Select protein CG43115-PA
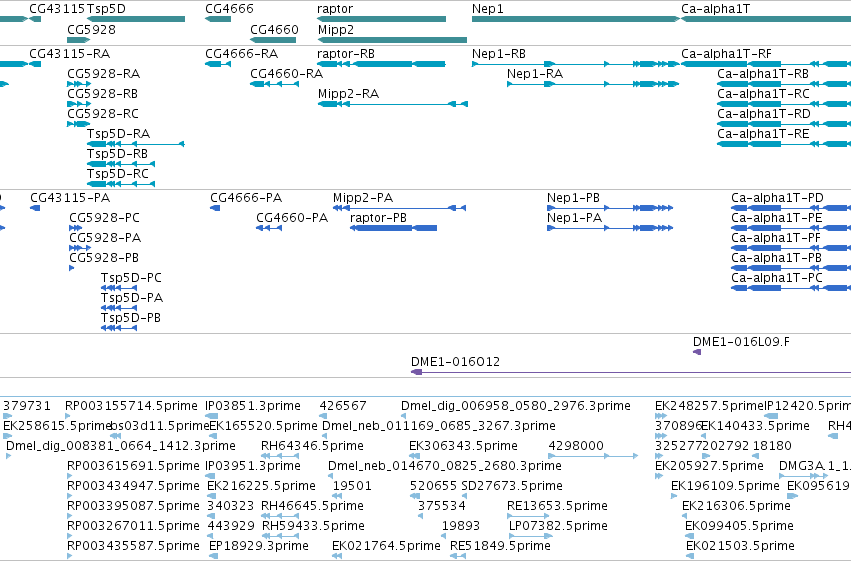 (x=70, y=198)
